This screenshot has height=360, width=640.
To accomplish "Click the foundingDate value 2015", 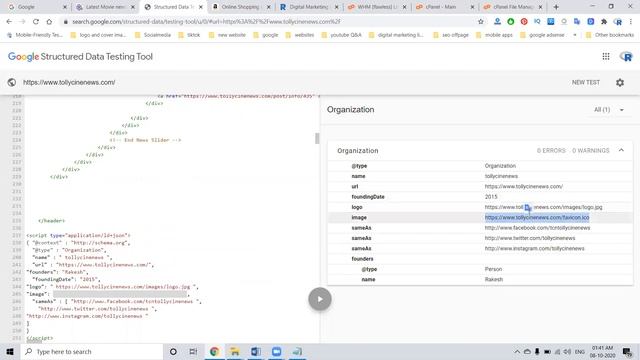I will [x=491, y=197].
